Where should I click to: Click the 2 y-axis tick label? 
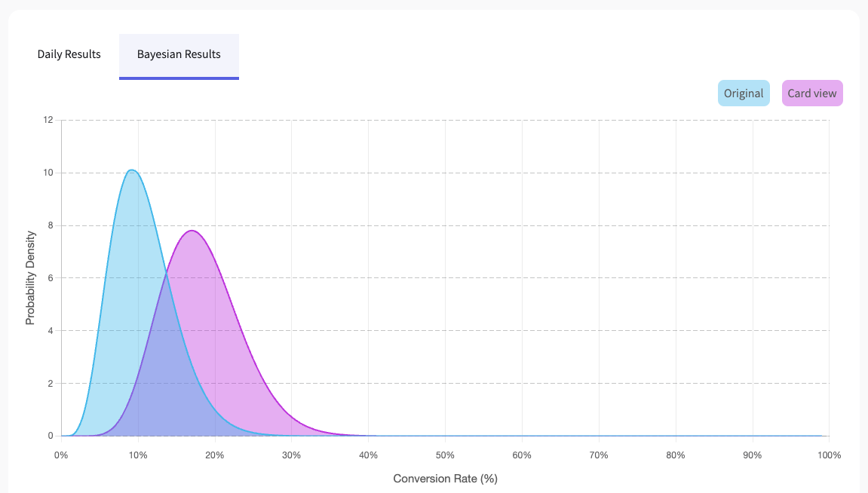click(x=50, y=384)
